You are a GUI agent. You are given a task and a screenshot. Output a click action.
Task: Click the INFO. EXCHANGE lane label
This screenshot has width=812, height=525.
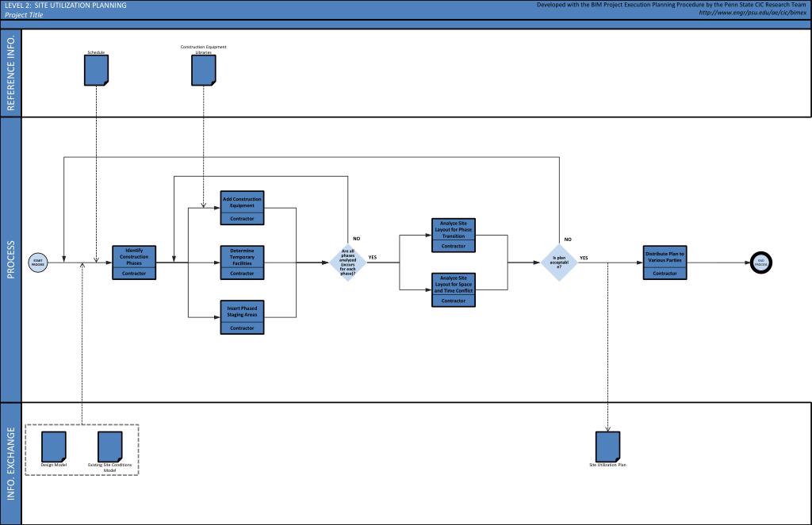[11, 463]
